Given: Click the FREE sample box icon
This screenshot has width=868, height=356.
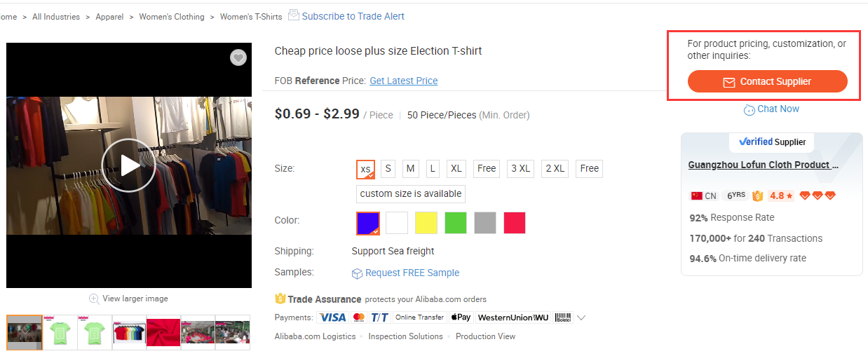Looking at the screenshot, I should point(357,273).
